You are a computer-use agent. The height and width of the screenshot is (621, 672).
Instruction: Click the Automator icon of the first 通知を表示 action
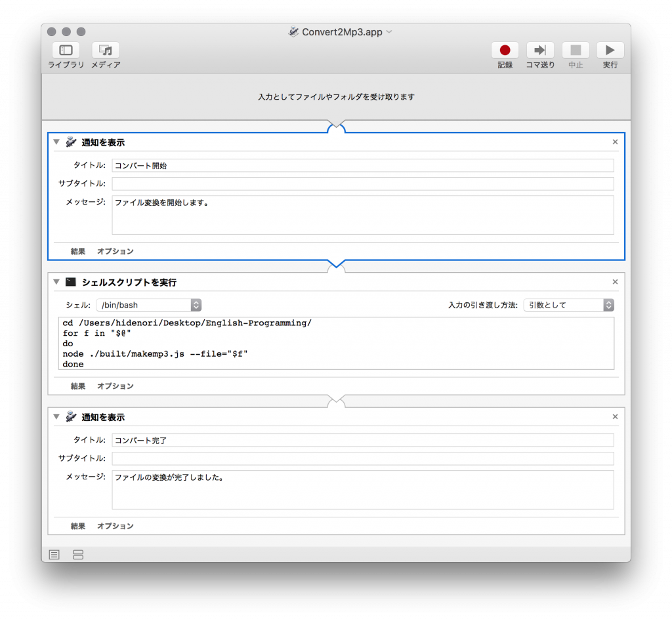pyautogui.click(x=71, y=142)
